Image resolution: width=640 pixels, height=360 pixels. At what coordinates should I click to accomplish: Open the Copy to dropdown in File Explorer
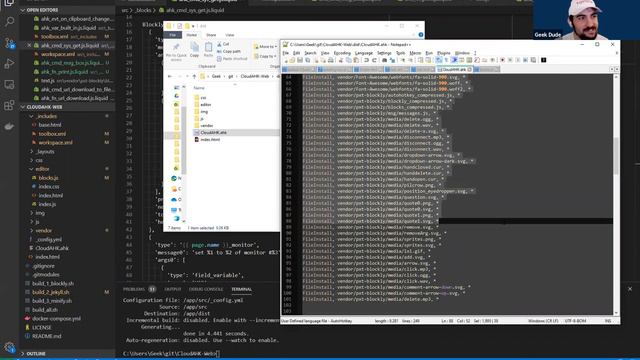coord(264,56)
